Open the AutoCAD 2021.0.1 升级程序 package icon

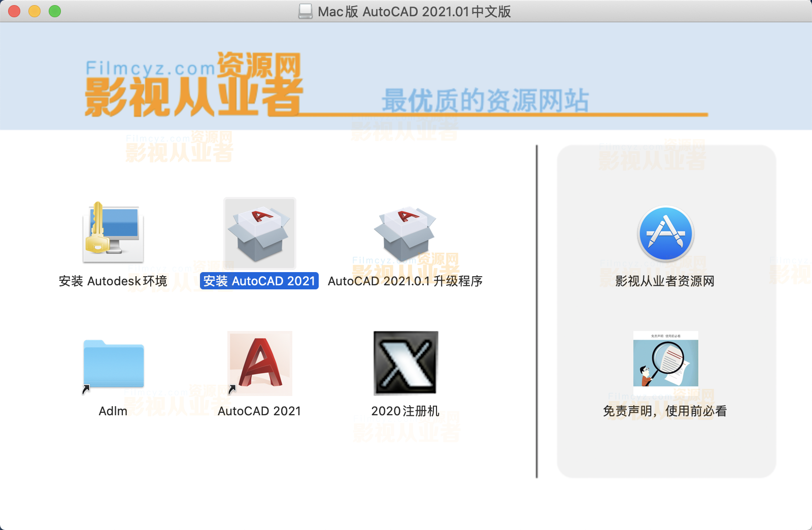405,233
